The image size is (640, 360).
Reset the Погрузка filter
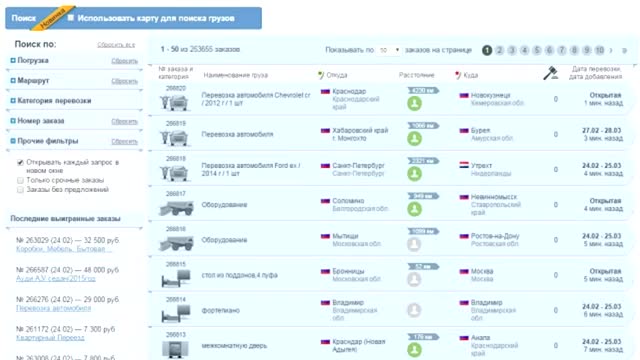click(x=124, y=61)
